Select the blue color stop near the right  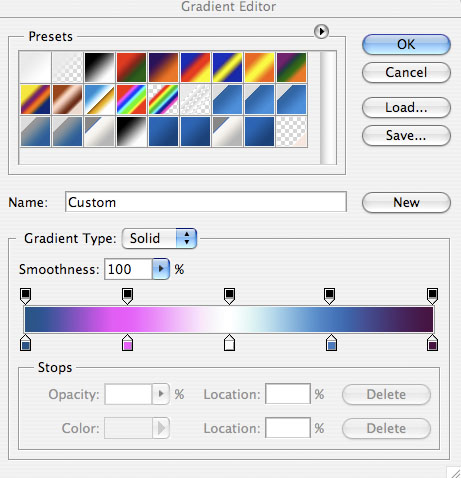point(331,343)
